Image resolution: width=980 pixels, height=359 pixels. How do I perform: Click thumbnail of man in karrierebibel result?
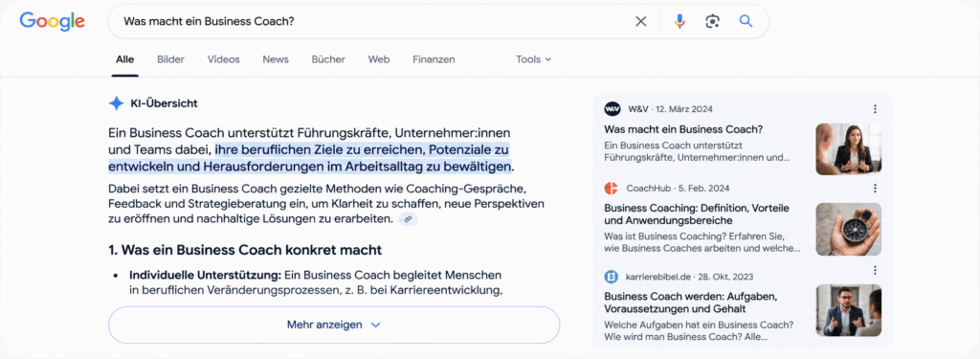tap(848, 311)
